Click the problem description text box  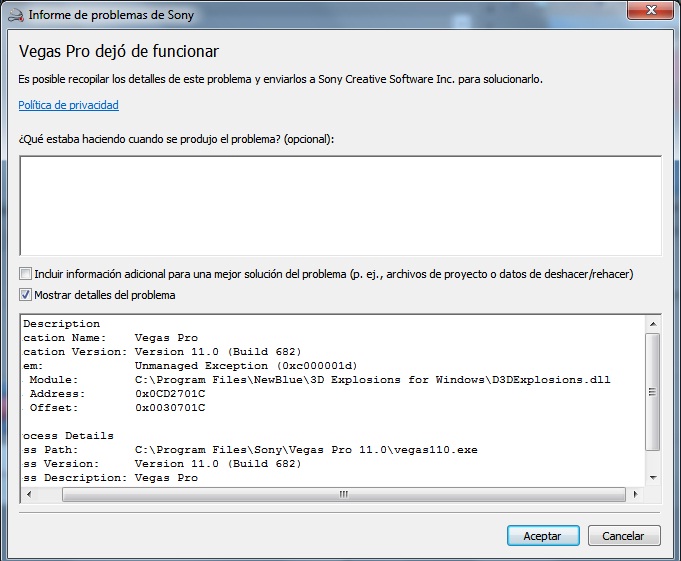tap(340, 205)
